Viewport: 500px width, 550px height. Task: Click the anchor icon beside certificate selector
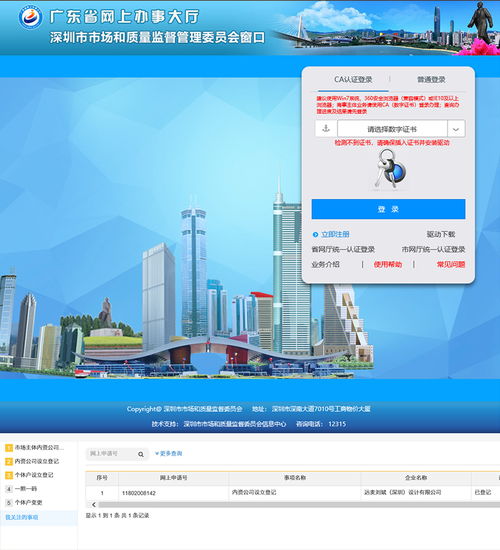coord(326,128)
